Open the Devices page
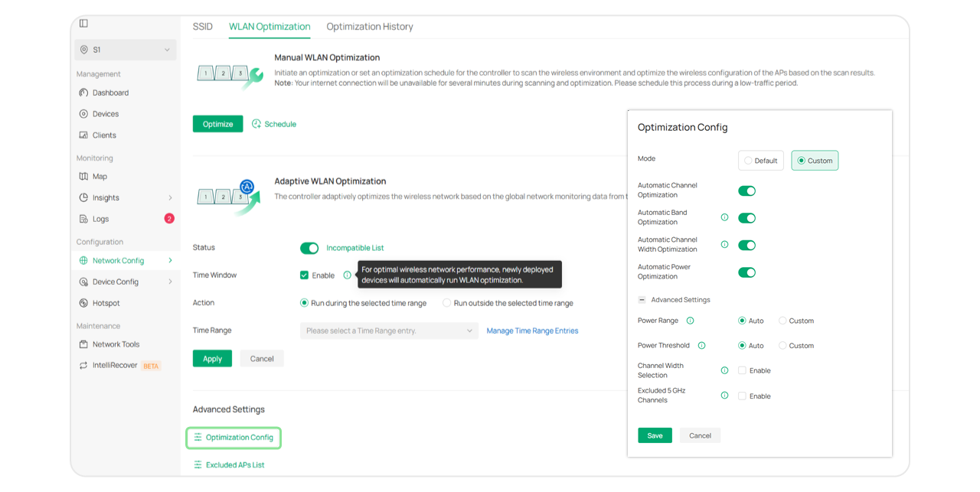980x492 pixels. pos(106,114)
